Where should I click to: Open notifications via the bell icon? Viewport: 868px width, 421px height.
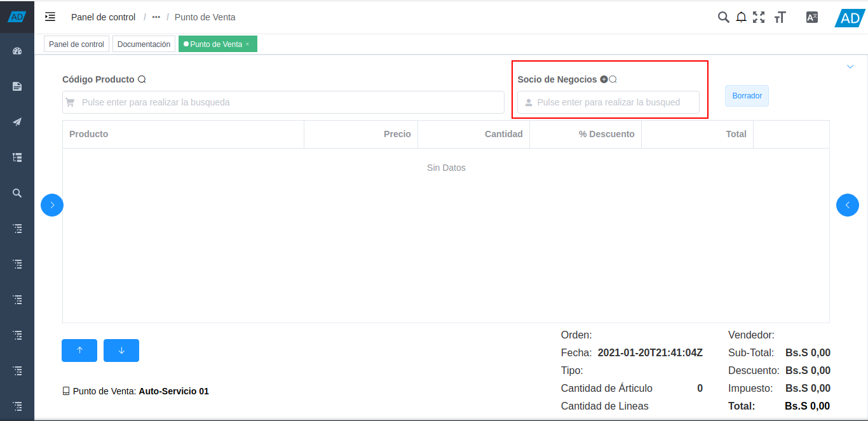(741, 17)
